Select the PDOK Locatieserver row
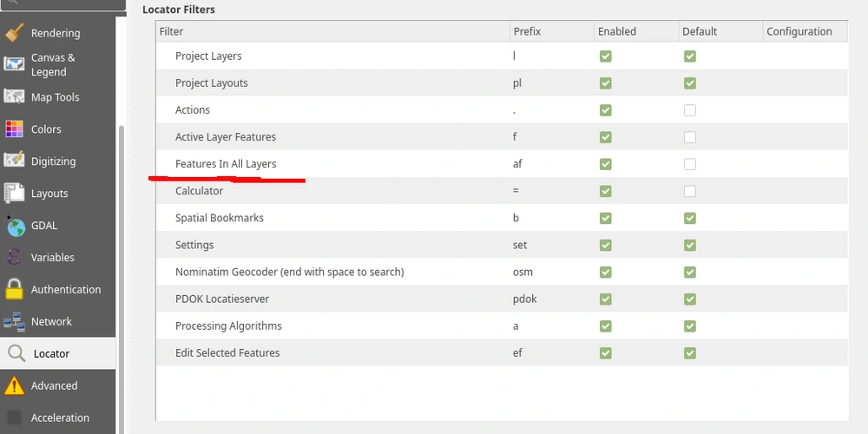868x434 pixels. coord(502,299)
